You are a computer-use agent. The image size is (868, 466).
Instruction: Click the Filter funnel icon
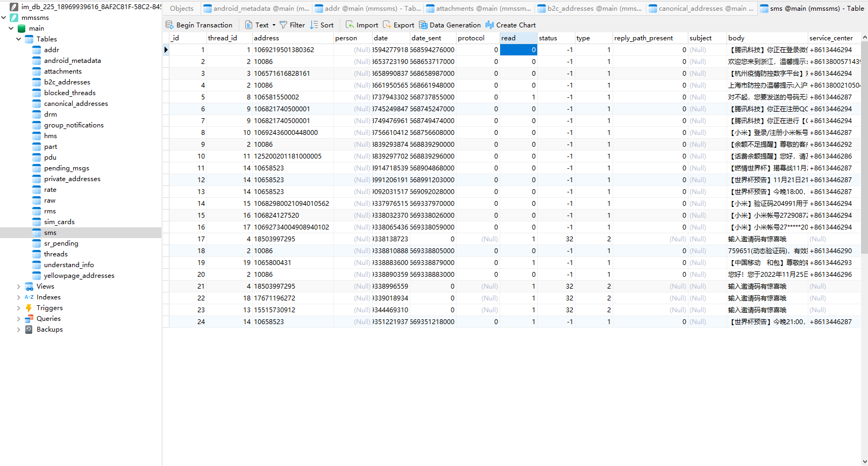(283, 25)
